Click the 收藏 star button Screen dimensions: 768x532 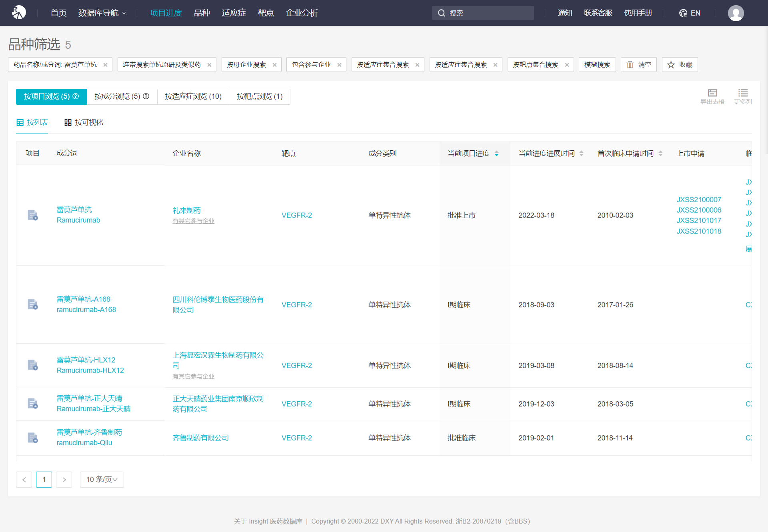pos(680,65)
